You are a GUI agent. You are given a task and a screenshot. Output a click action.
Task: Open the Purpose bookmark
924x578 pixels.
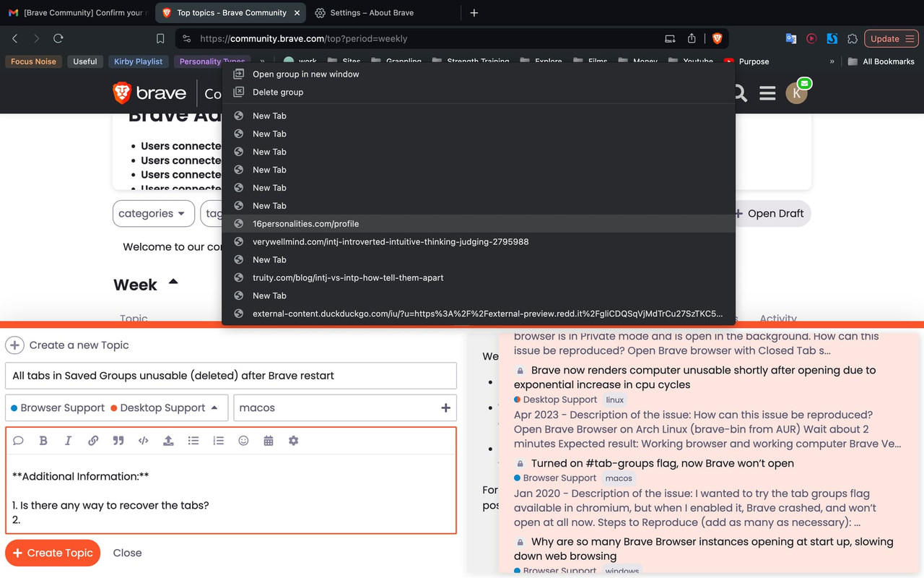click(746, 61)
